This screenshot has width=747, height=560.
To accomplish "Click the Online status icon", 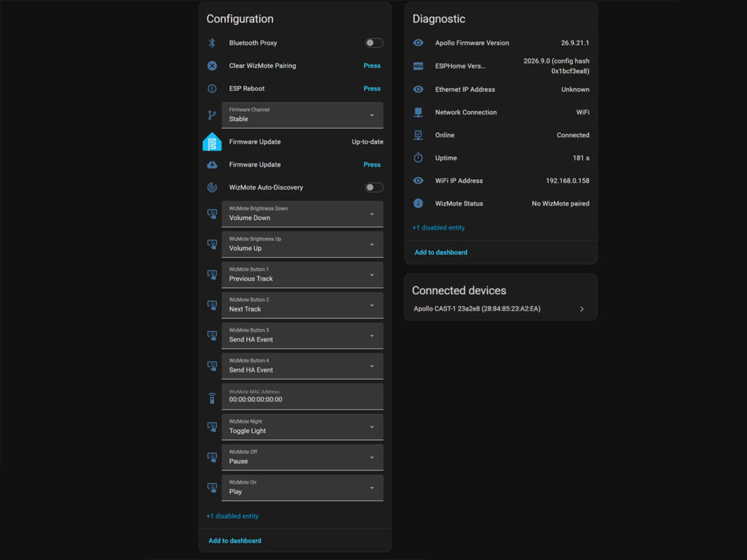I will tap(418, 135).
